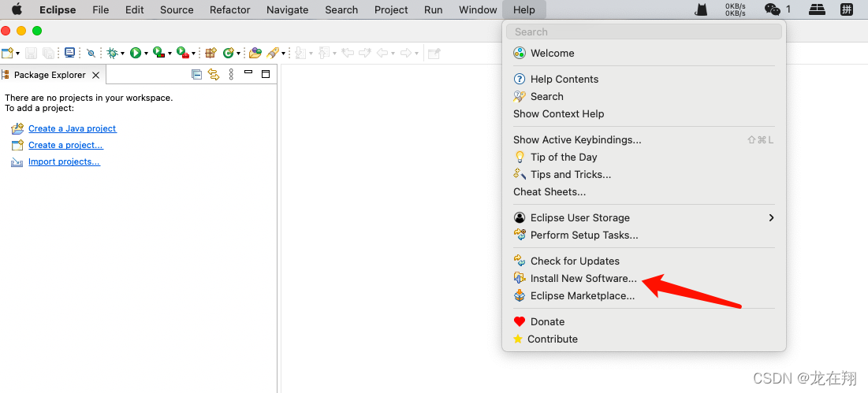Select the Package Explorer tab
868x393 pixels.
coord(50,75)
